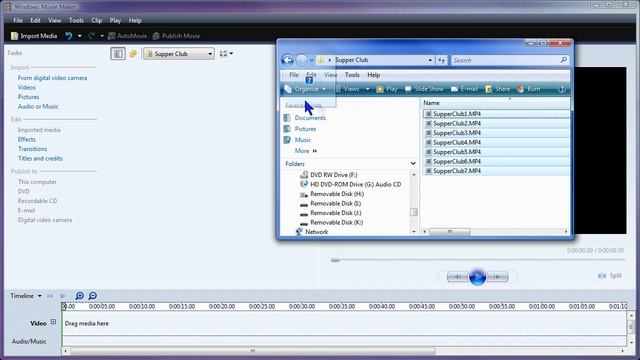
Task: Click Share in the Explorer toolbar
Action: [x=498, y=89]
